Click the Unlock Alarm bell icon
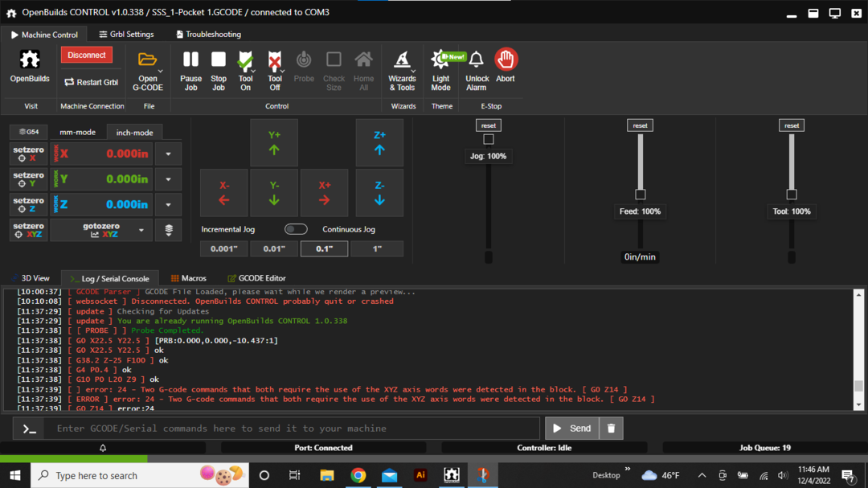The height and width of the screenshot is (488, 868). tap(477, 60)
